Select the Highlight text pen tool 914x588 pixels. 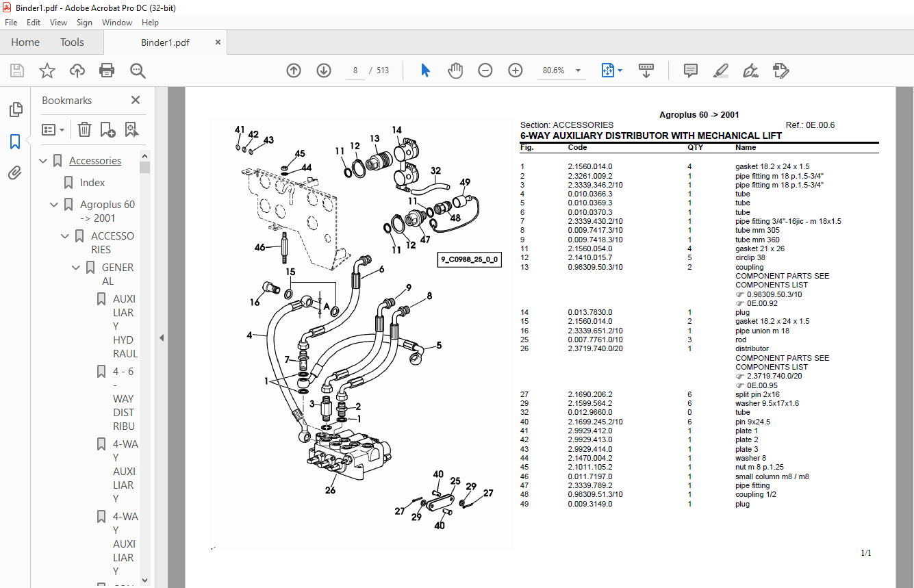pyautogui.click(x=720, y=71)
